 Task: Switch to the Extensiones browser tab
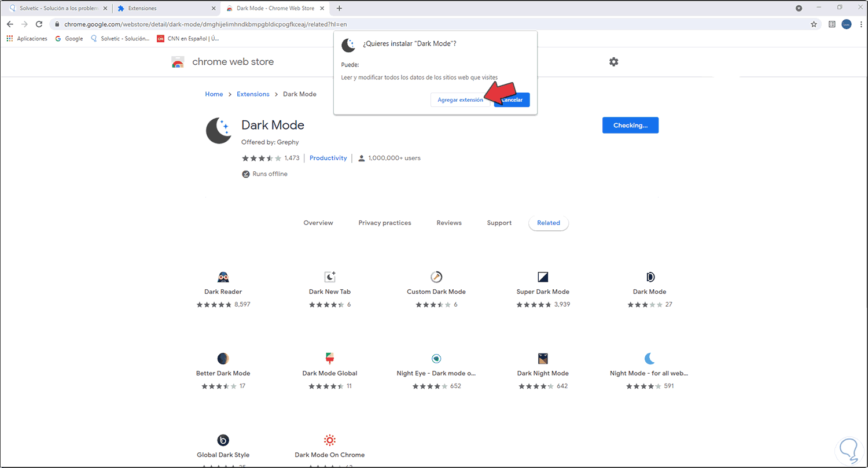[x=165, y=8]
